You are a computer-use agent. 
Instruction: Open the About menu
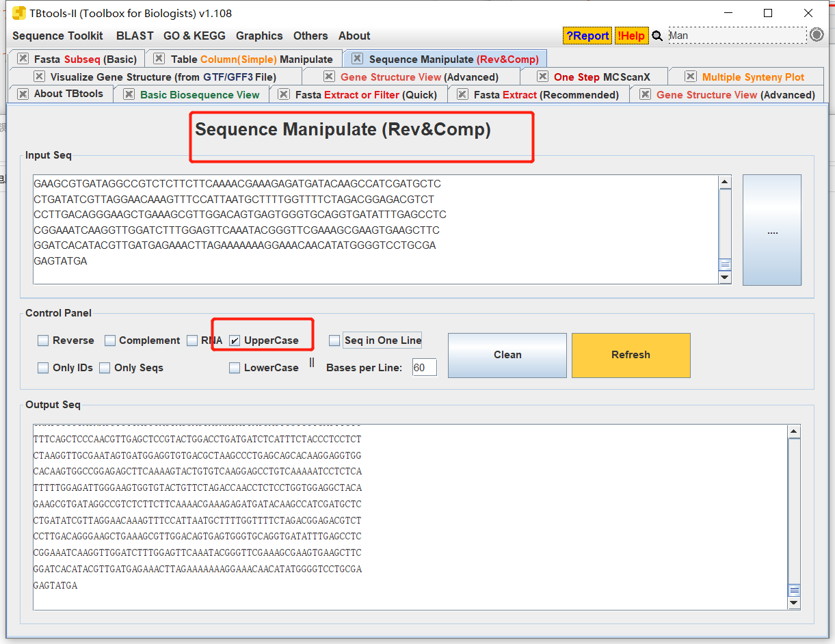point(354,36)
